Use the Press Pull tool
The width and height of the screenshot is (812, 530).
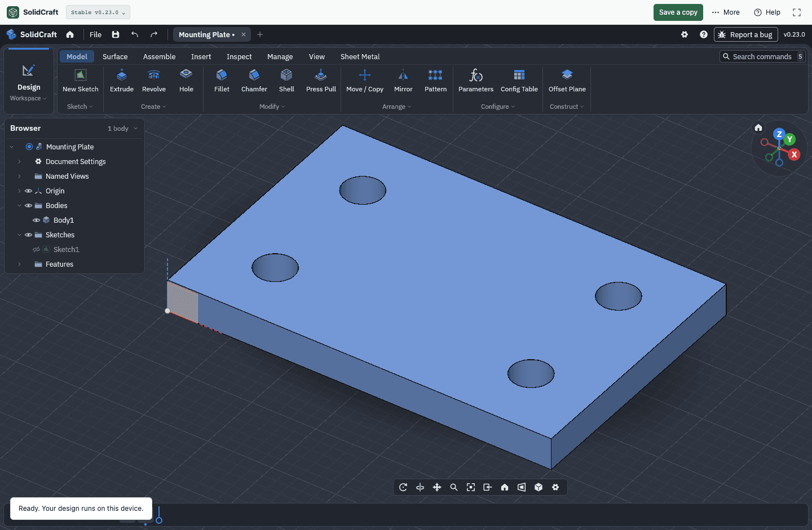pos(321,81)
